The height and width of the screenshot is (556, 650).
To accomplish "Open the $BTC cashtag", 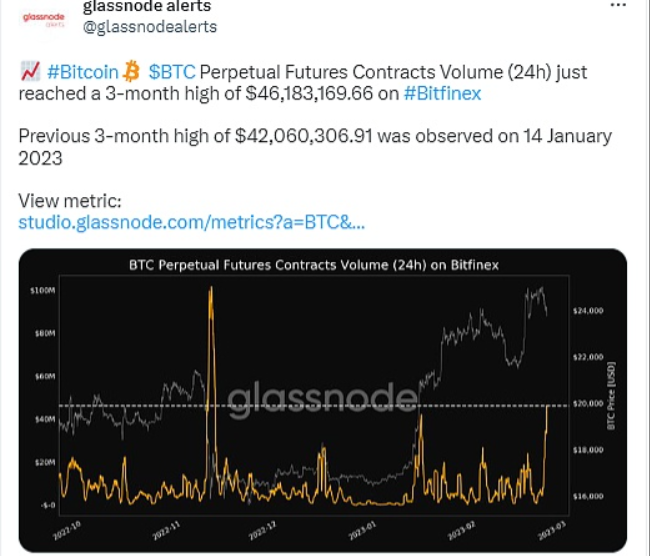I will pyautogui.click(x=172, y=72).
